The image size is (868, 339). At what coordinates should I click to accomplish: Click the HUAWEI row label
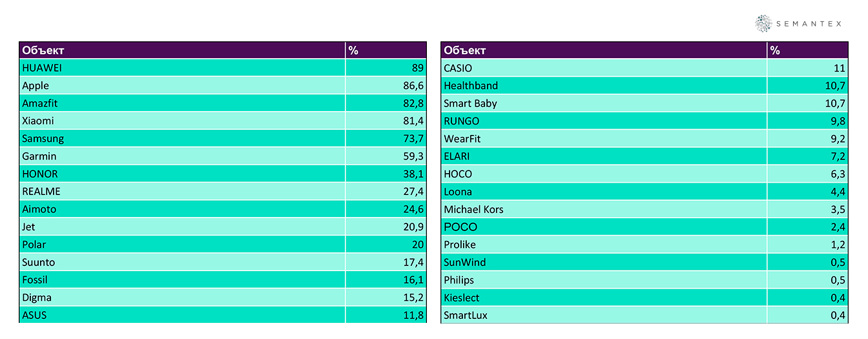pos(42,68)
